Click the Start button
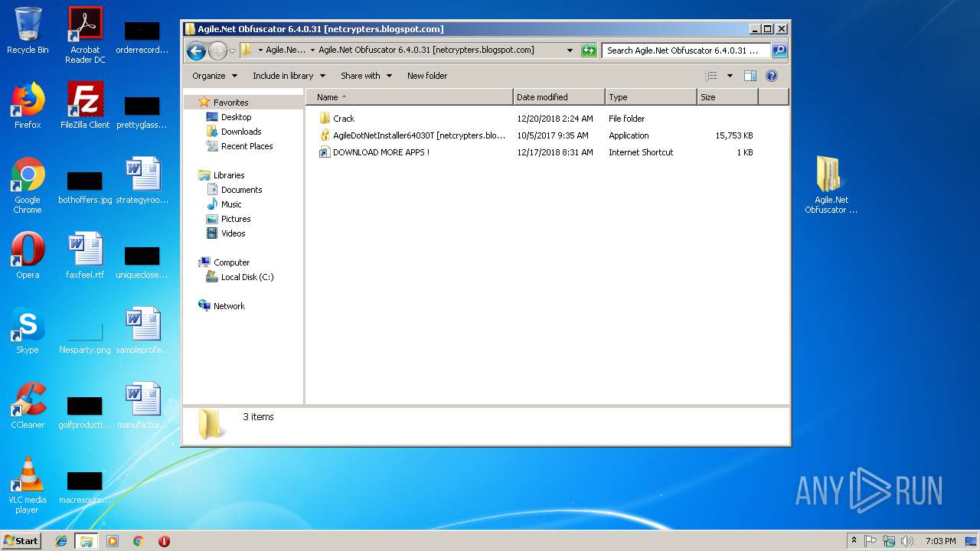 click(x=21, y=541)
